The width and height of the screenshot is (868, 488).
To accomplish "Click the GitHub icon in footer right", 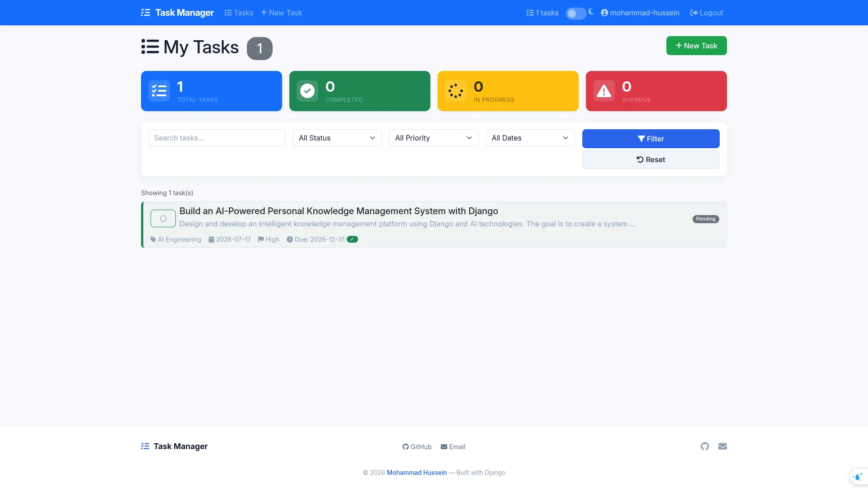I will click(x=705, y=446).
